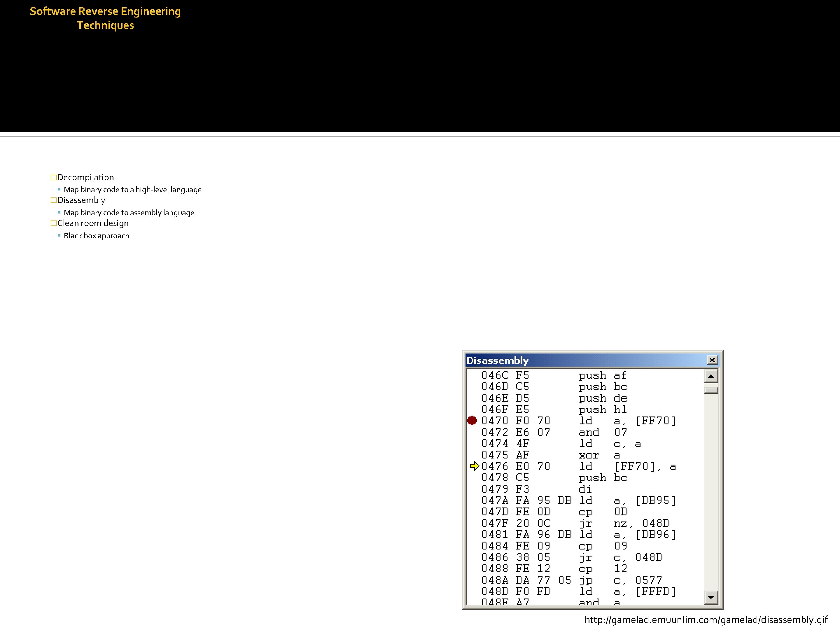Select line 046F push hl
Image resolution: width=840 pixels, height=630 pixels.
(x=554, y=409)
